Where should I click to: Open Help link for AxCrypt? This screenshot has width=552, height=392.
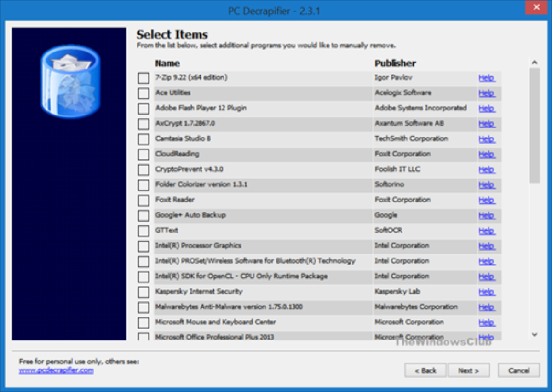[x=487, y=124]
